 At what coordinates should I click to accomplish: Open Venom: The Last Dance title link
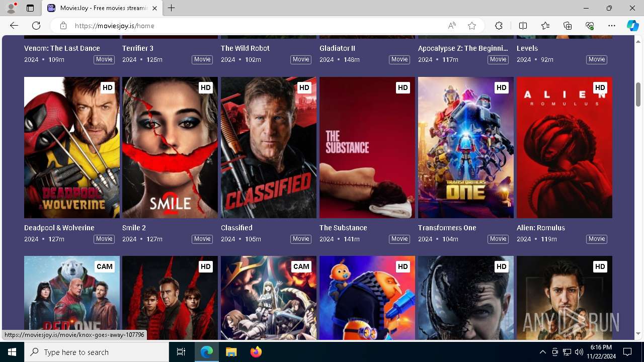(x=62, y=48)
